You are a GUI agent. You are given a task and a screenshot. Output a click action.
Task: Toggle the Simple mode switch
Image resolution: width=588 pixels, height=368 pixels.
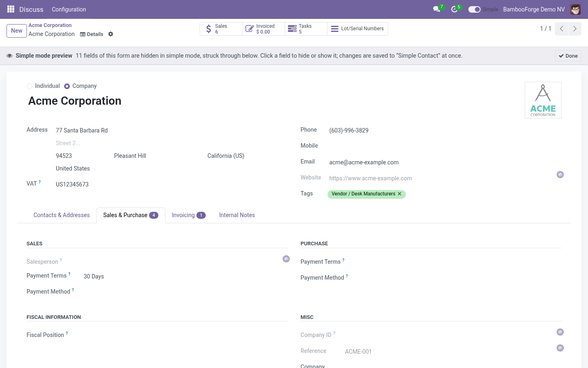click(x=474, y=9)
